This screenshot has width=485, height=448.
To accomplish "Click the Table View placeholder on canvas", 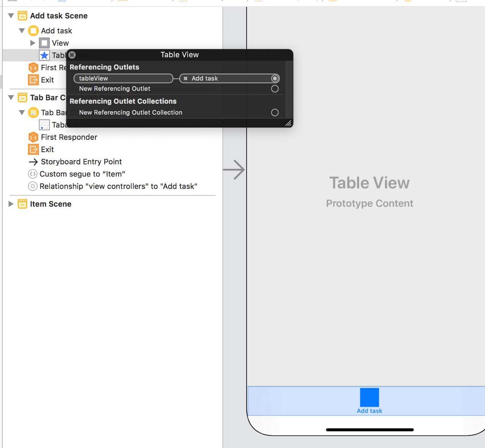I will point(369,183).
